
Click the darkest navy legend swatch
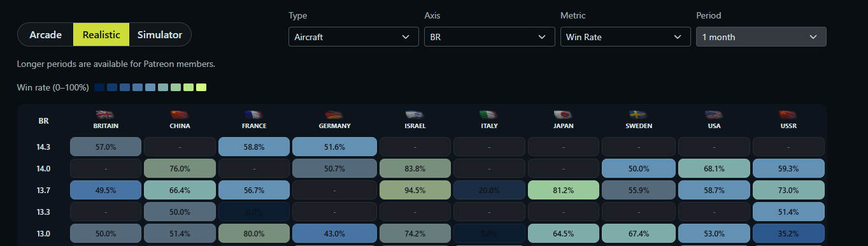(99, 87)
